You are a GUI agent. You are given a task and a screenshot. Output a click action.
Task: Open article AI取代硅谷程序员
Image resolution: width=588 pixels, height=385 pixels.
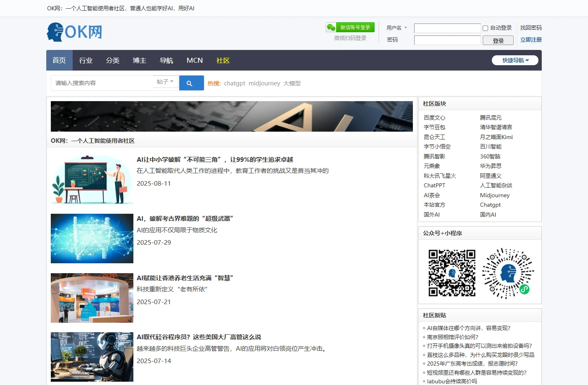click(199, 337)
